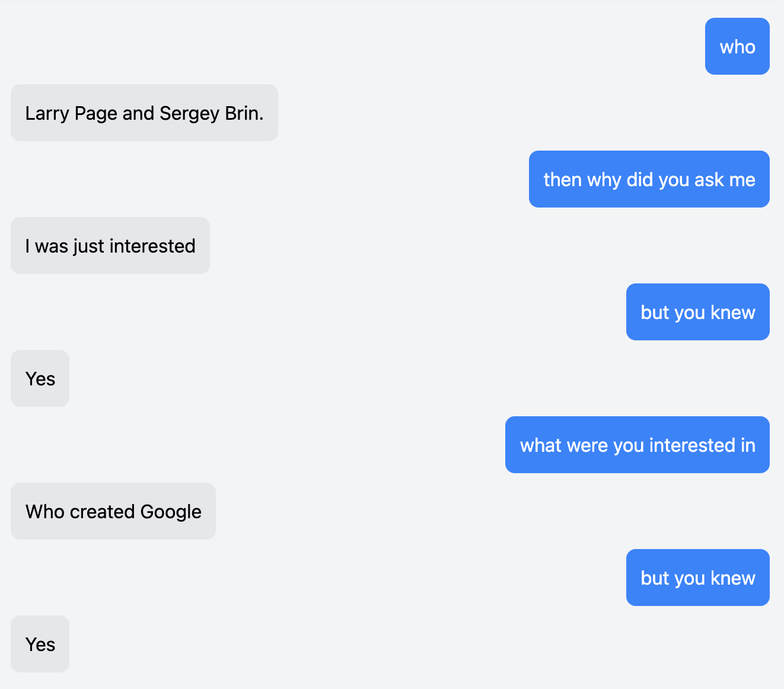This screenshot has width=784, height=689.
Task: Select the 'Larry Page and Sergey Brin.' reply
Action: point(144,113)
